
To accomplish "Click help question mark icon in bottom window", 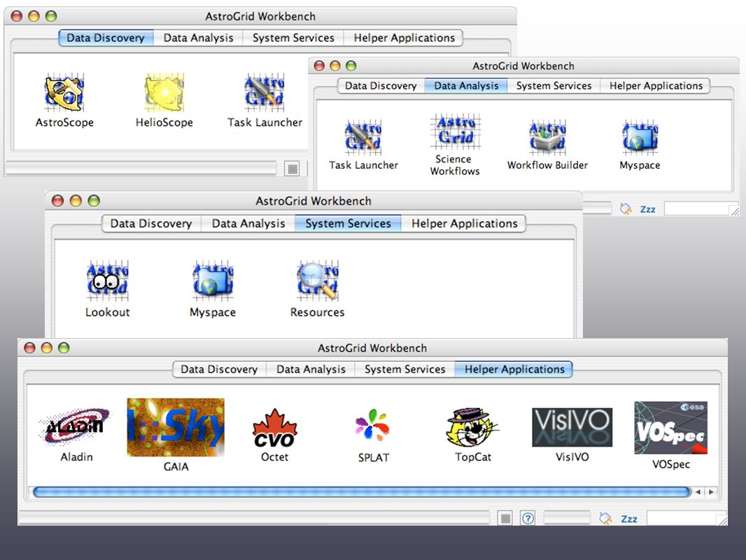I will click(528, 518).
